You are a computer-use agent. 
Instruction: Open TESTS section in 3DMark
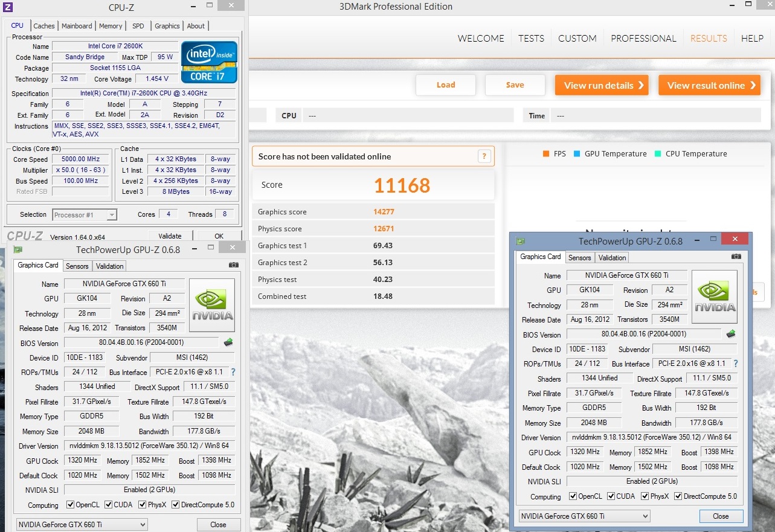(531, 38)
